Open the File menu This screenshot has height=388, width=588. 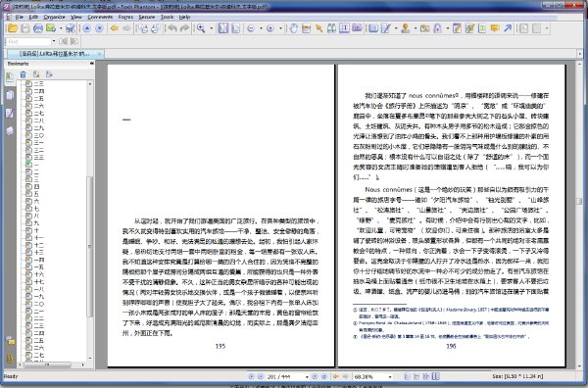tap(20, 17)
